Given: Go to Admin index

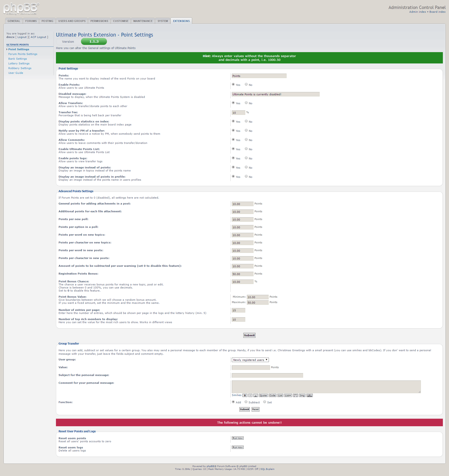Looking at the screenshot, I should (418, 12).
